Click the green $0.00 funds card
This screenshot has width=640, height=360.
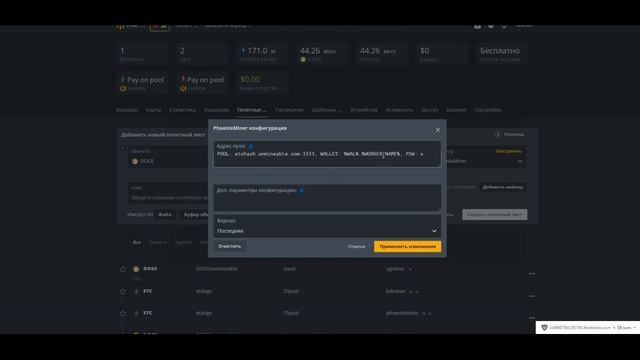click(262, 83)
